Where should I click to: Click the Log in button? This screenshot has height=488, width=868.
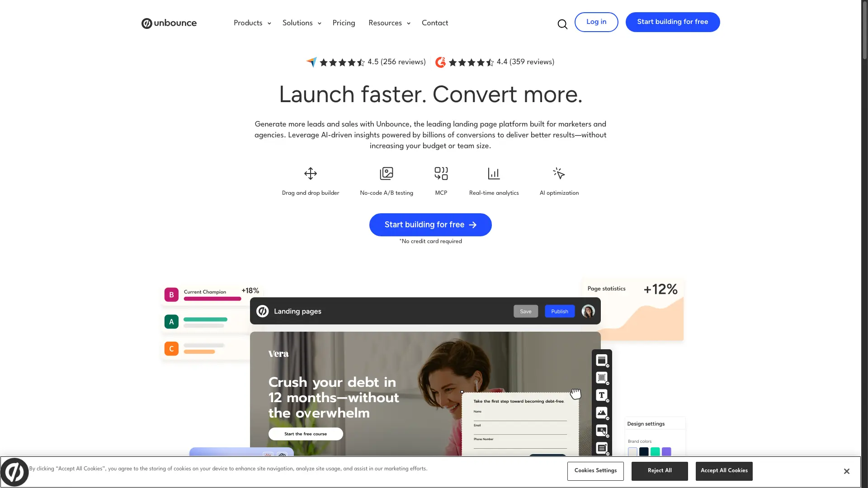pos(596,22)
